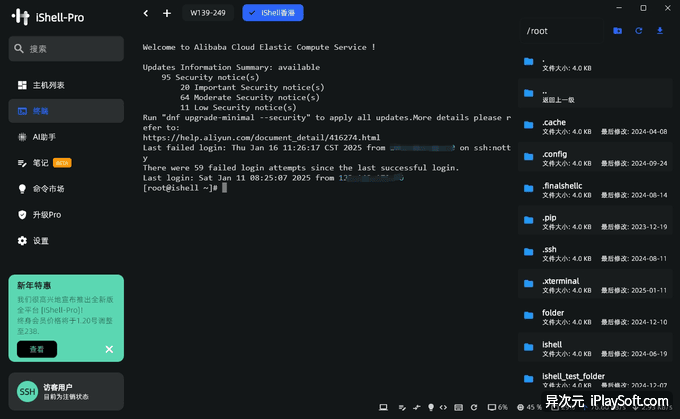The height and width of the screenshot is (419, 680).
Task: Add a new session tab with plus
Action: pyautogui.click(x=167, y=13)
